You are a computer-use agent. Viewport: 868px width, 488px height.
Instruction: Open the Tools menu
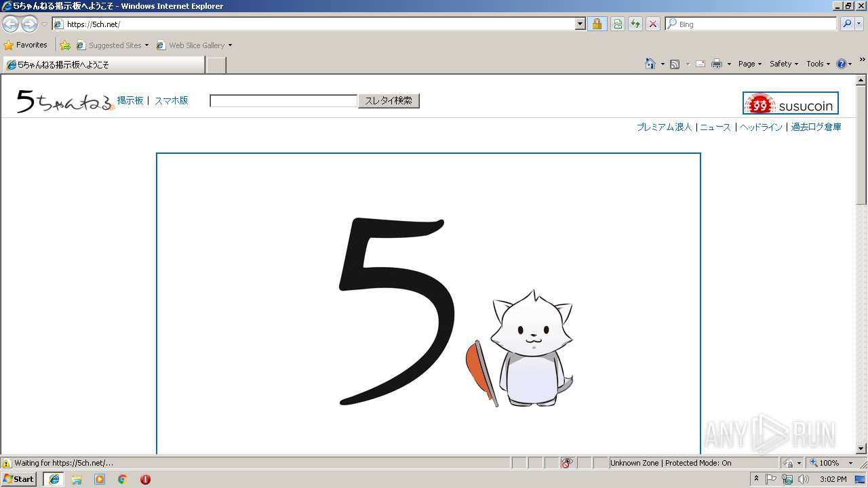tap(818, 64)
